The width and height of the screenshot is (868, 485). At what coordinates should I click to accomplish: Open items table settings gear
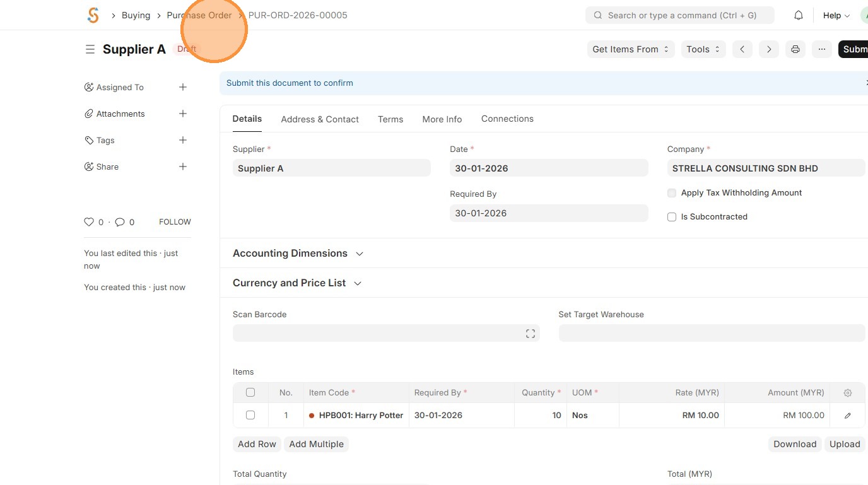(x=847, y=392)
